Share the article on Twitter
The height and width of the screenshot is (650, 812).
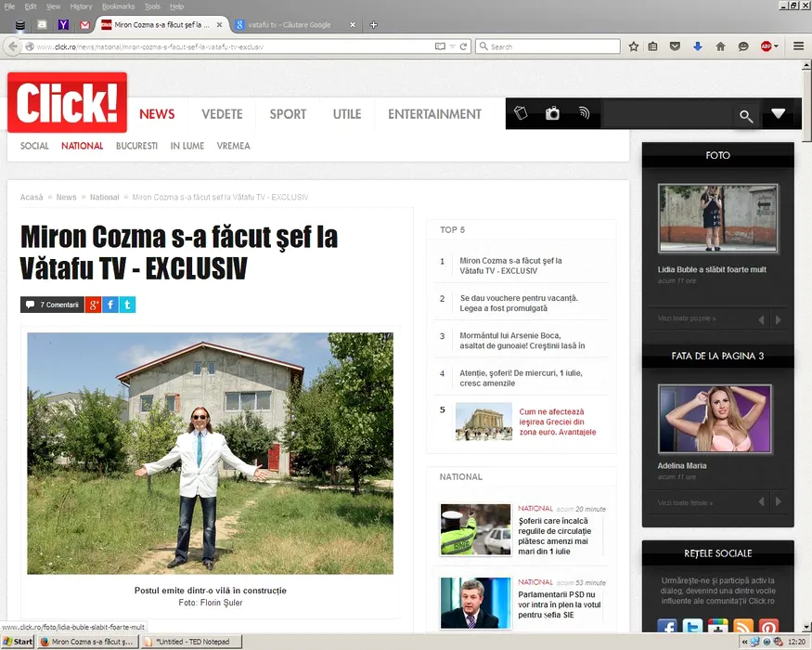point(127,305)
